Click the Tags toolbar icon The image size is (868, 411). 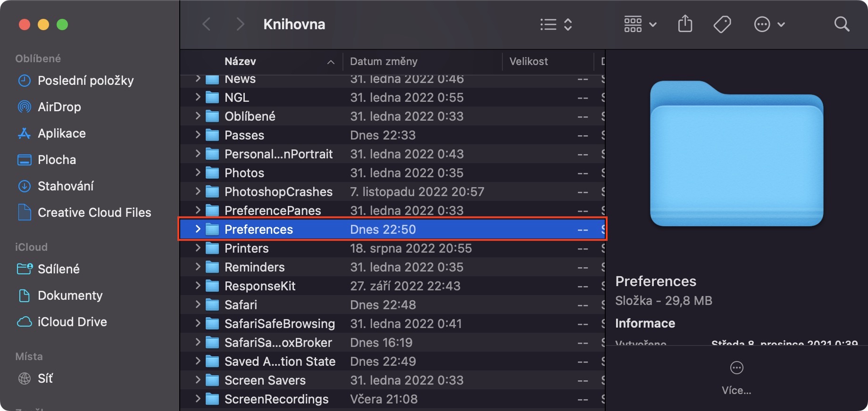coord(722,24)
